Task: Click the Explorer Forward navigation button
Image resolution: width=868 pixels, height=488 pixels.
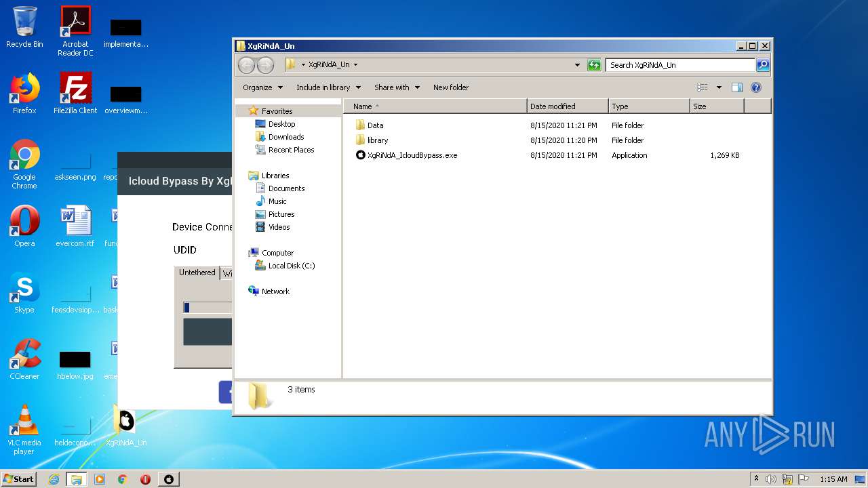Action: [x=265, y=65]
